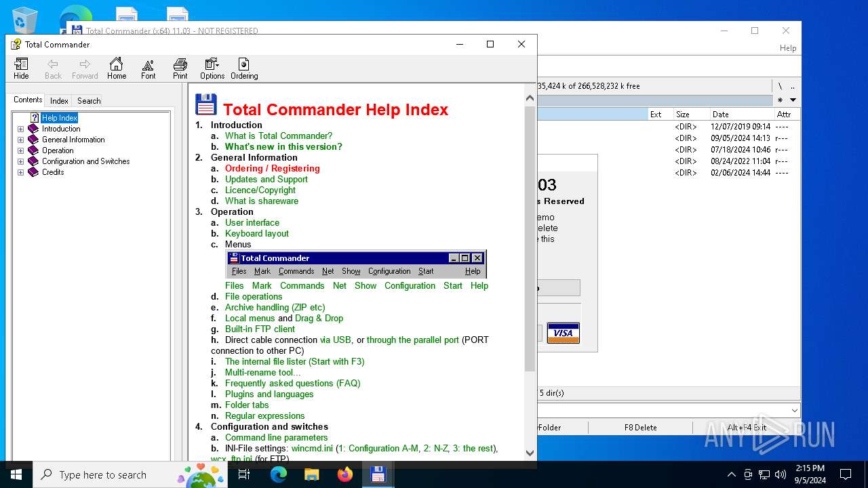The width and height of the screenshot is (868, 488).
Task: Open 'Ordering / Registering' link
Action: pos(273,168)
